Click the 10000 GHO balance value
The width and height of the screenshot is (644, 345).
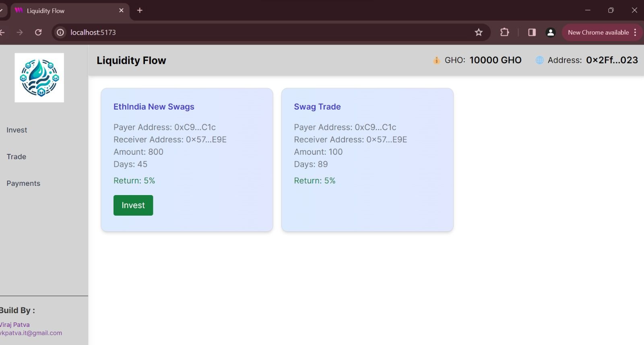coord(495,60)
